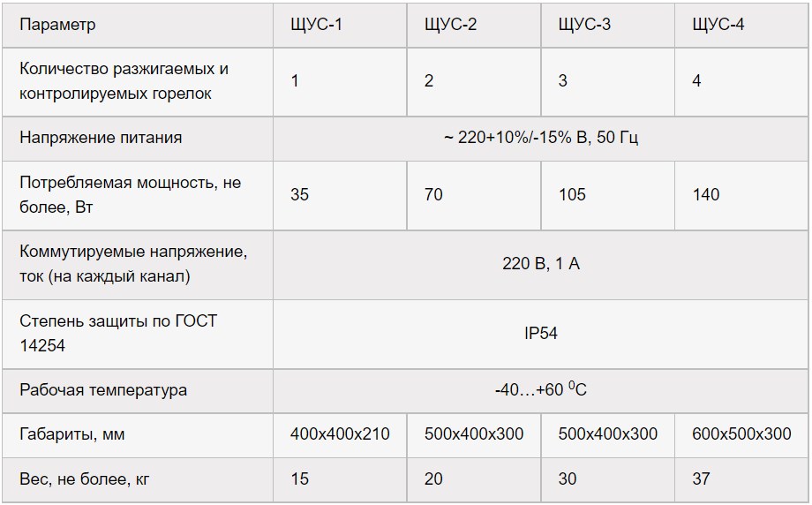This screenshot has height=505, width=812.
Task: Click the 220+10%/-15% В, 50 Гц value
Action: 541,139
